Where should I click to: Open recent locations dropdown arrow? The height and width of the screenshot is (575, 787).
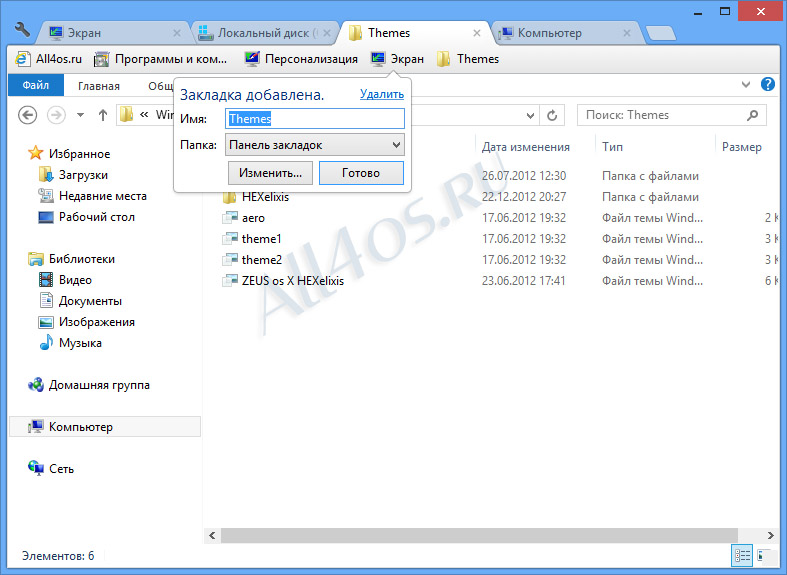tap(80, 115)
